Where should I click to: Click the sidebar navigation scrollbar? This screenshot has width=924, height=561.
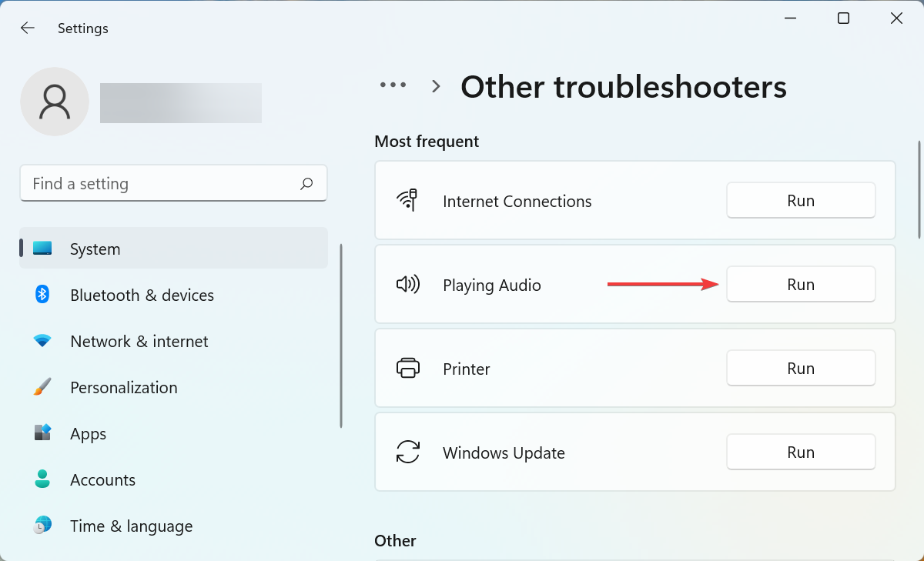[340, 336]
